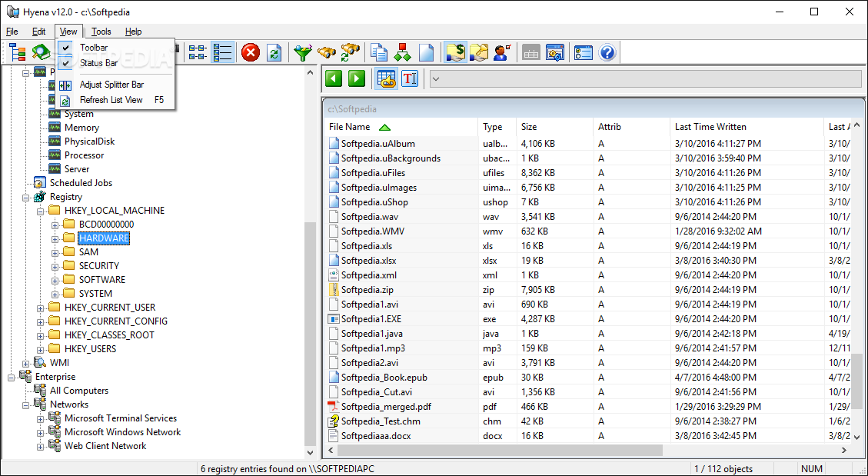This screenshot has width=868, height=476.
Task: Expand the SOFTWARE registry folder
Action: (x=55, y=281)
